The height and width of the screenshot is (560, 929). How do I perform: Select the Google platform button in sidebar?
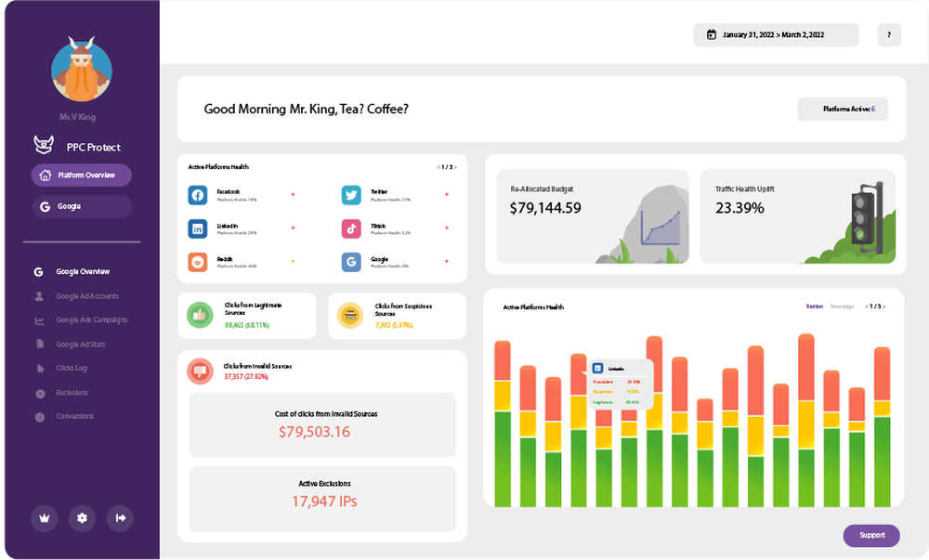(82, 206)
